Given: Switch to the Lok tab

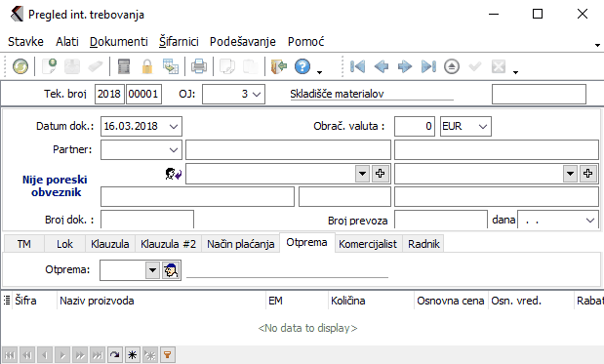Looking at the screenshot, I should pos(64,244).
